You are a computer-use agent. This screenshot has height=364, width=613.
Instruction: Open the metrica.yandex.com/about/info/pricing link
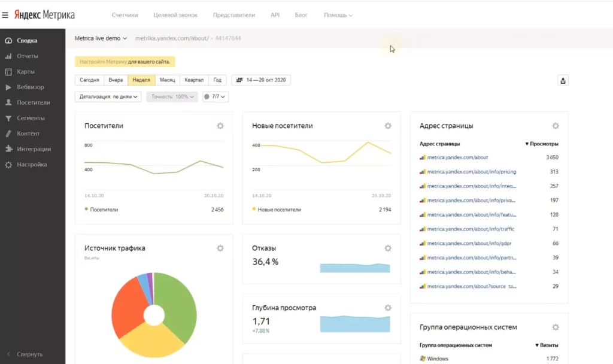pyautogui.click(x=471, y=172)
